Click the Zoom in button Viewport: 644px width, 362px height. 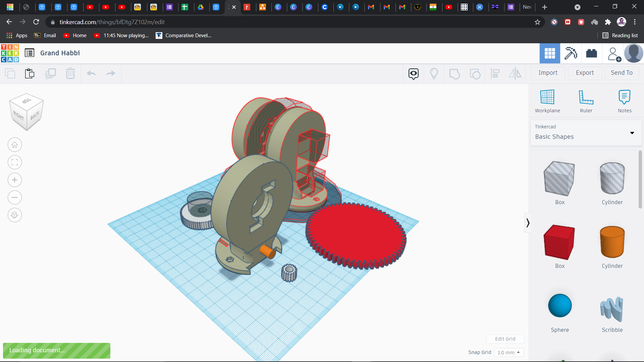15,180
